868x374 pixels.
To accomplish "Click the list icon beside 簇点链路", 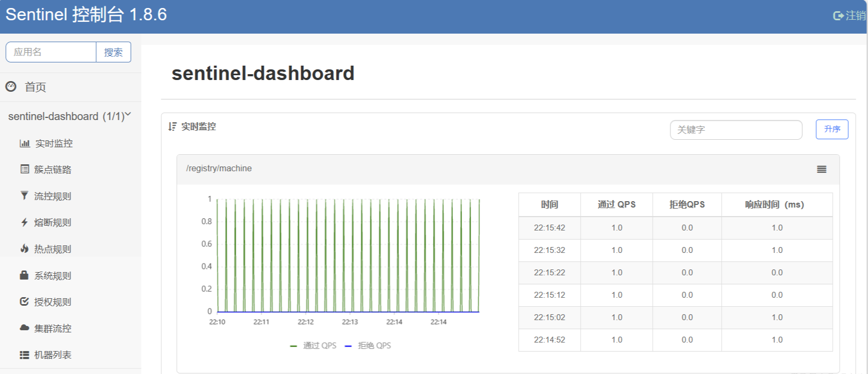I will pos(25,169).
